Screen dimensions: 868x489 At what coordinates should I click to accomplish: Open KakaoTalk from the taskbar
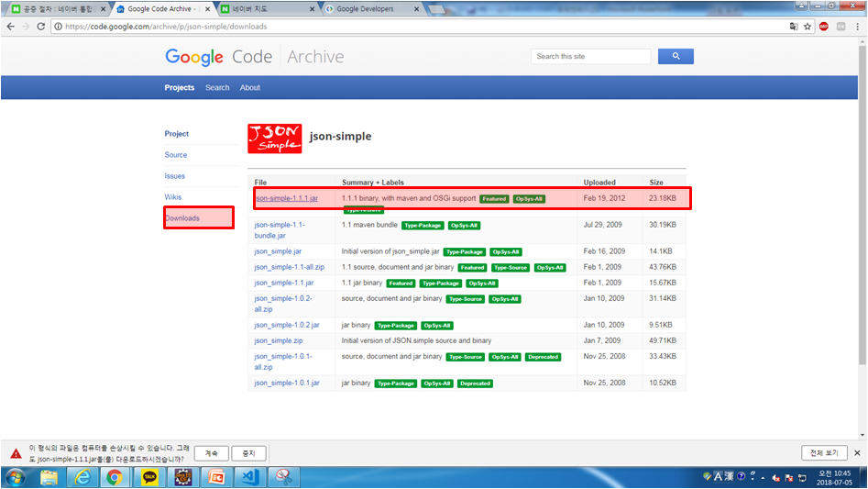click(x=148, y=477)
